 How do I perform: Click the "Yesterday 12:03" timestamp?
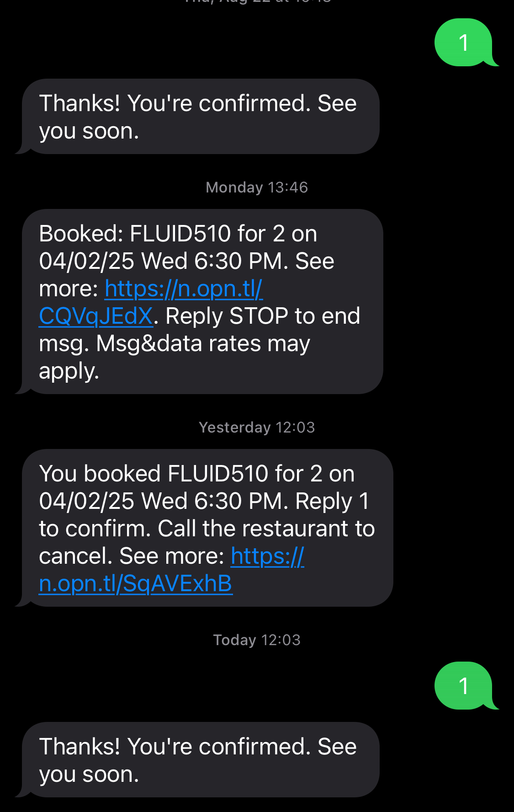[x=257, y=427]
